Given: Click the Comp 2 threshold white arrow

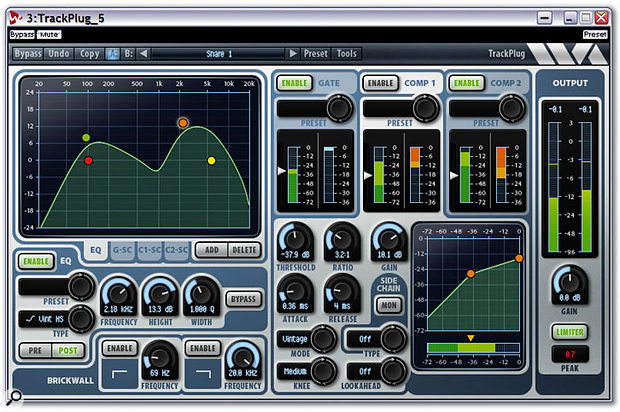Looking at the screenshot, I should point(454,175).
